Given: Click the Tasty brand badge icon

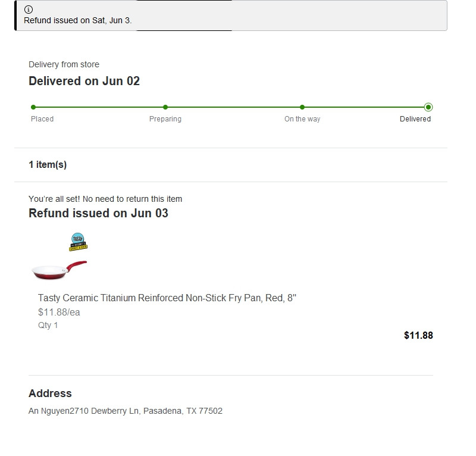Looking at the screenshot, I should (x=78, y=242).
